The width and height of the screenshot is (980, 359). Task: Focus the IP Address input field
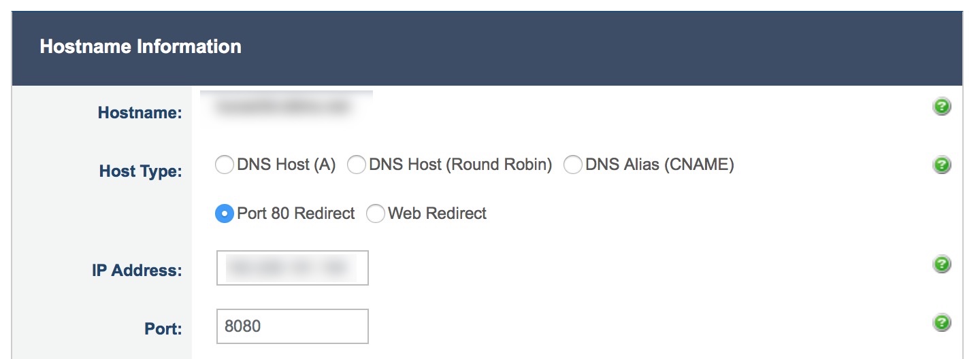pos(292,268)
